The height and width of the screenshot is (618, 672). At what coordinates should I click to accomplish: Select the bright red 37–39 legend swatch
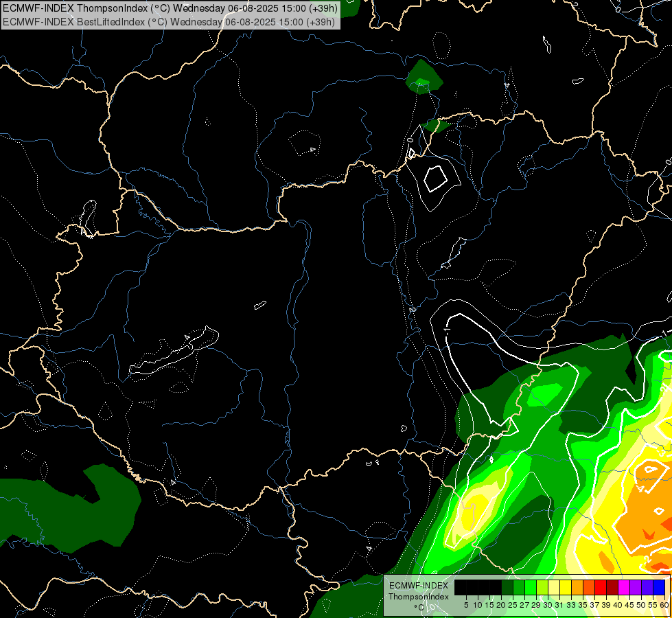click(601, 588)
